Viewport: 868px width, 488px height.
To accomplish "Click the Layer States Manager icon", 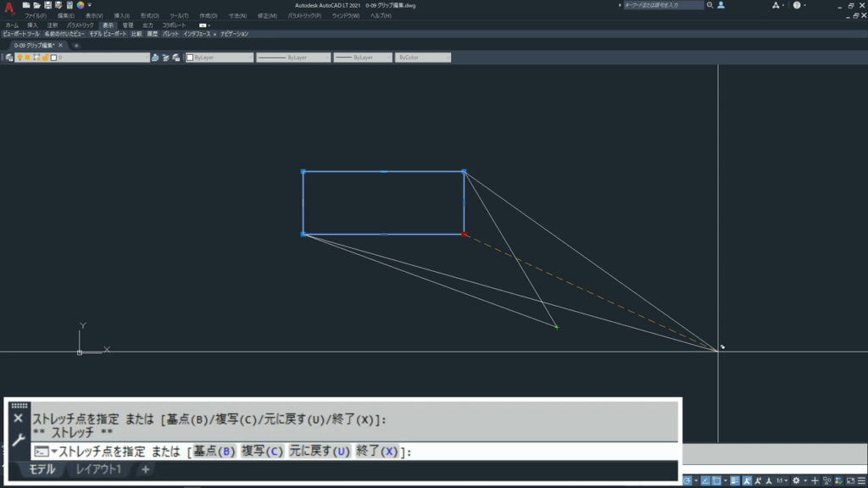I will (176, 58).
